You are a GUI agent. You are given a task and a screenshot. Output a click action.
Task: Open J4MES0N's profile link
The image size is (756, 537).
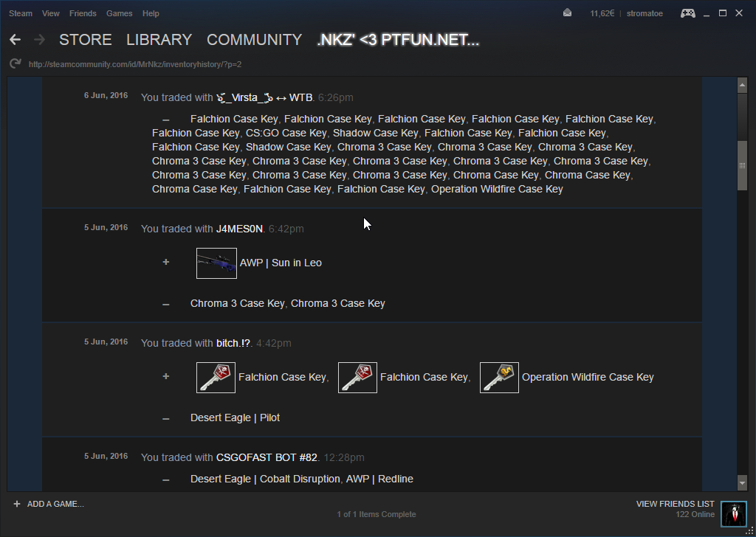[239, 229]
